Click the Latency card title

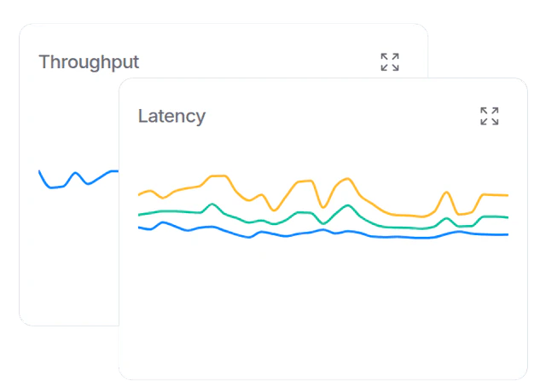coord(171,116)
